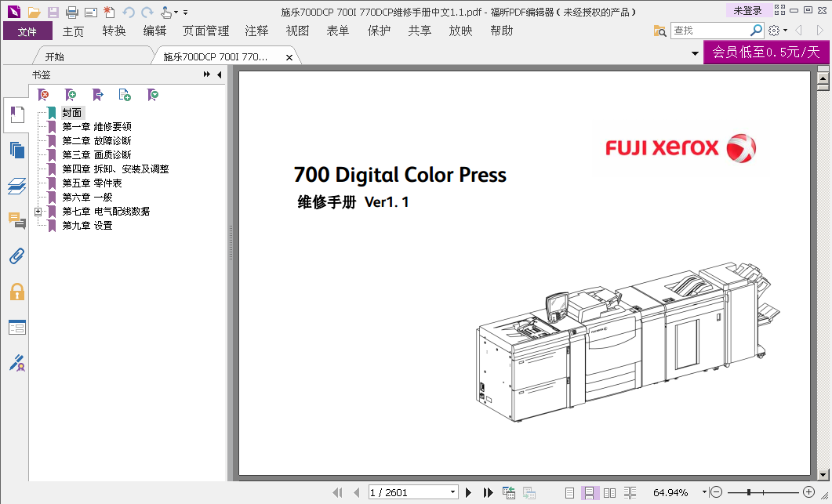Collapse the bookmarks panel with left arrow
832x504 pixels.
pos(219,74)
